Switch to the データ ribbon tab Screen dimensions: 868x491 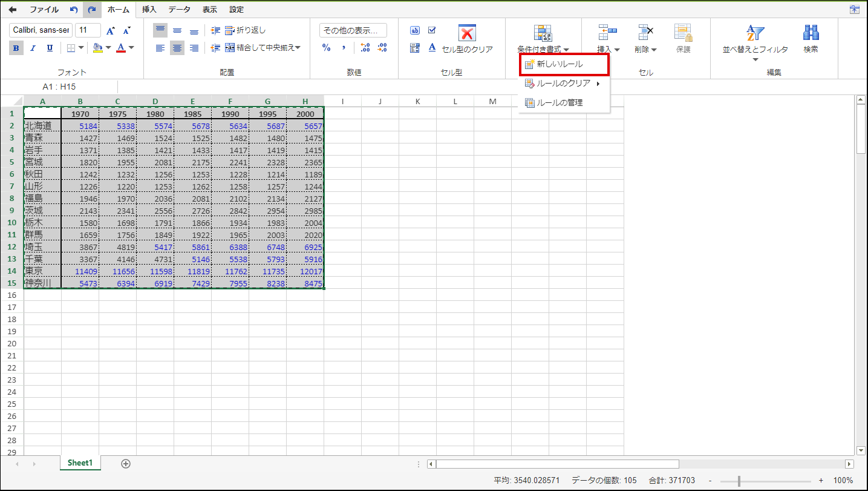point(179,10)
